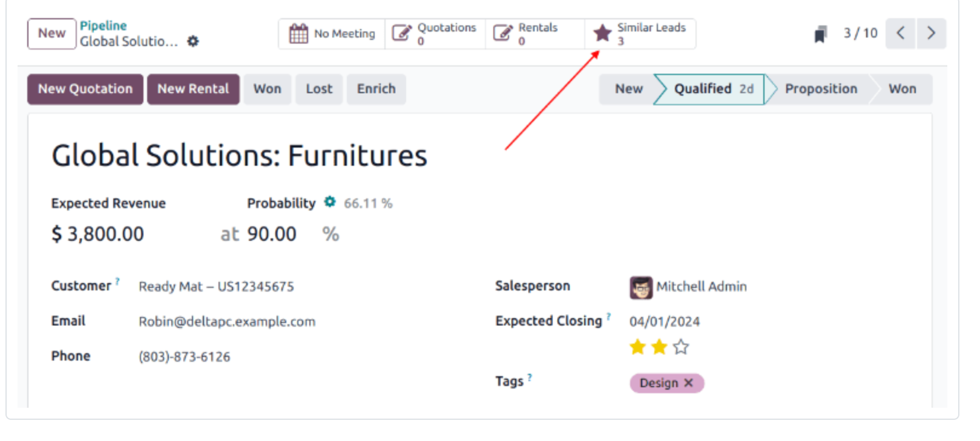Image resolution: width=980 pixels, height=441 pixels.
Task: Click the New Quotation button
Action: (85, 89)
